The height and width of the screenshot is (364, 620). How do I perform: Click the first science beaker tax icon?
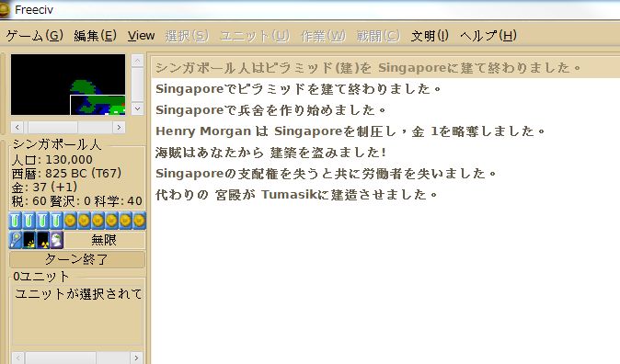point(16,221)
